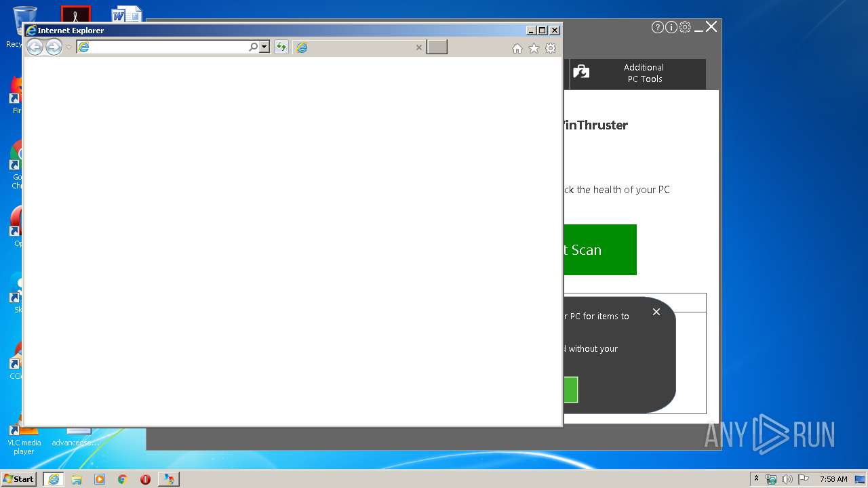
Task: Open the Action Center flag icon
Action: [804, 479]
